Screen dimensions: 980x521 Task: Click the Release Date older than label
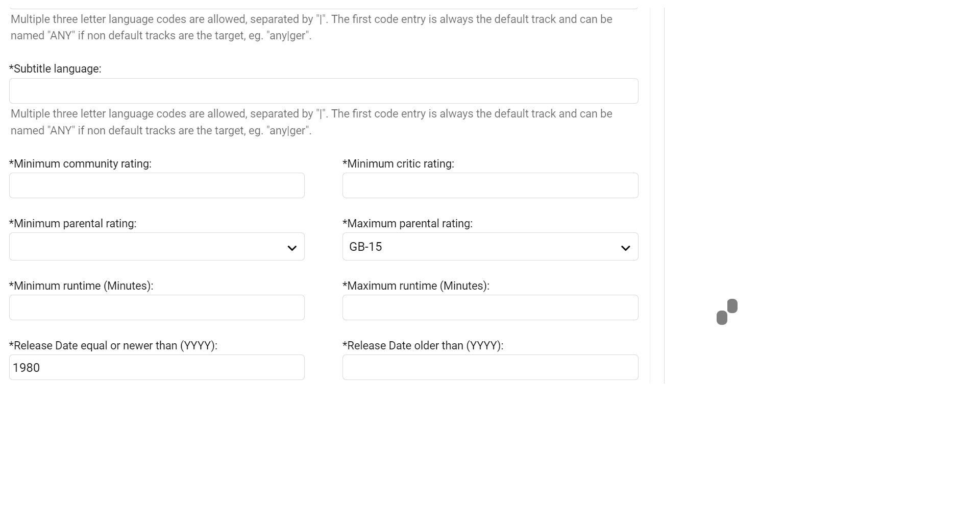(x=423, y=346)
